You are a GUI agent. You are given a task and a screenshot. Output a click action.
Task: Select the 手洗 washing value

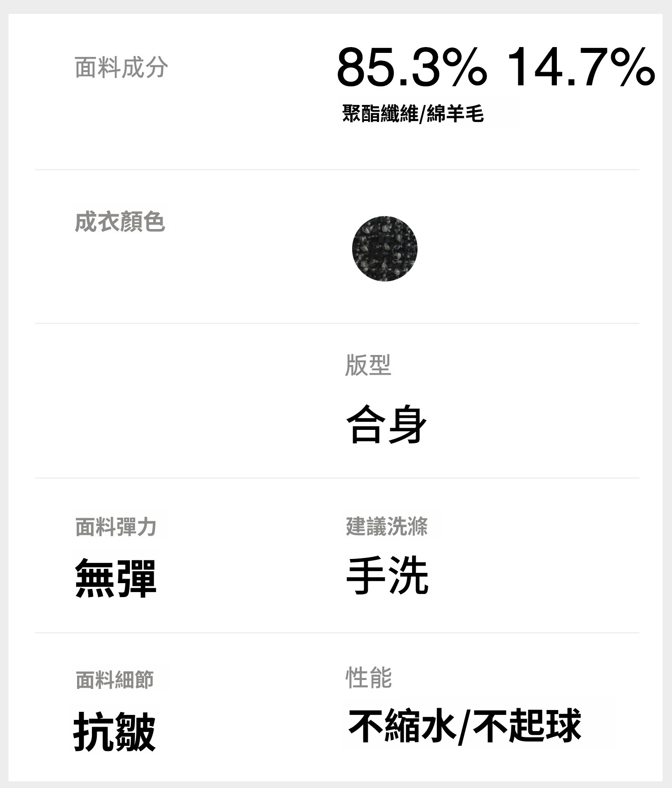(388, 575)
